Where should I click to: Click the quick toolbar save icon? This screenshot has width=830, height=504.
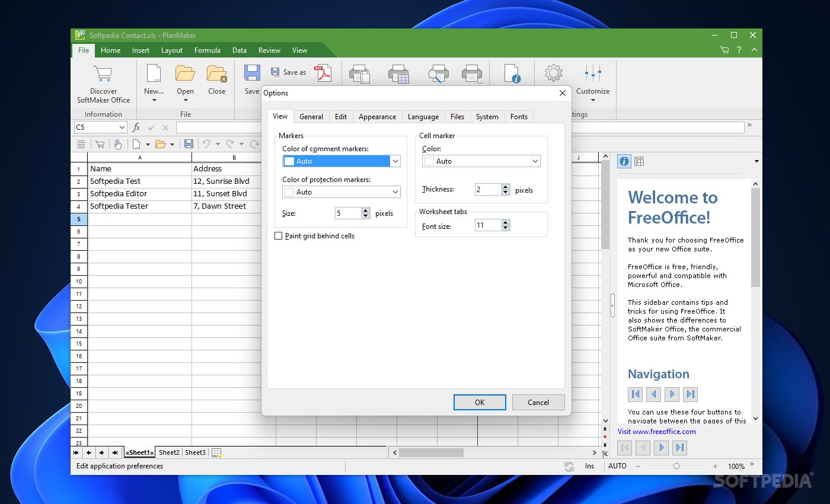[189, 144]
